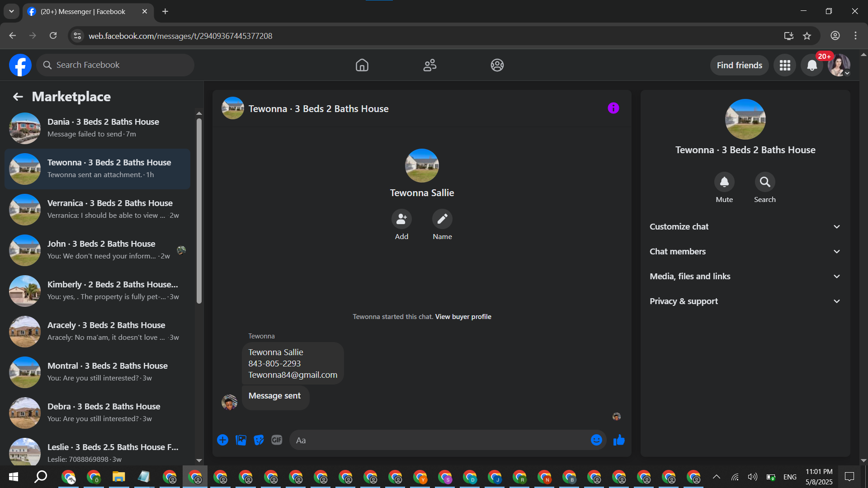Open the tab search dropdown arrow

(11, 11)
